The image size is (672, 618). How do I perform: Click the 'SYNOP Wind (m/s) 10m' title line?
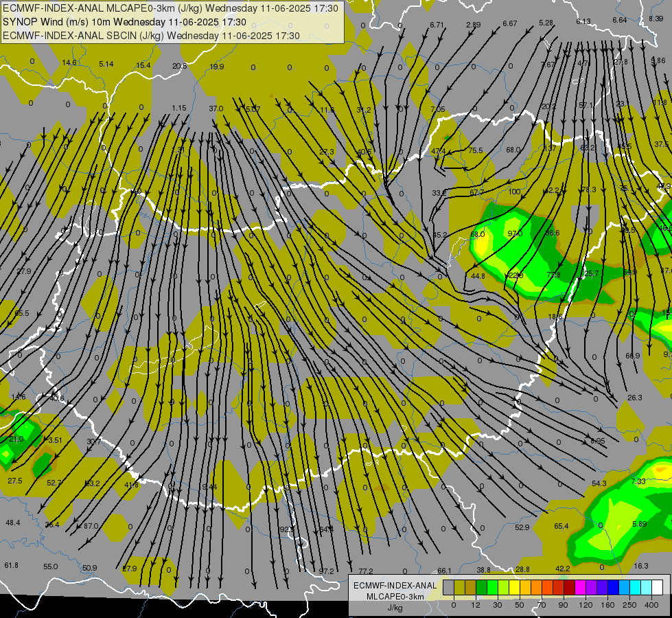[x=57, y=22]
